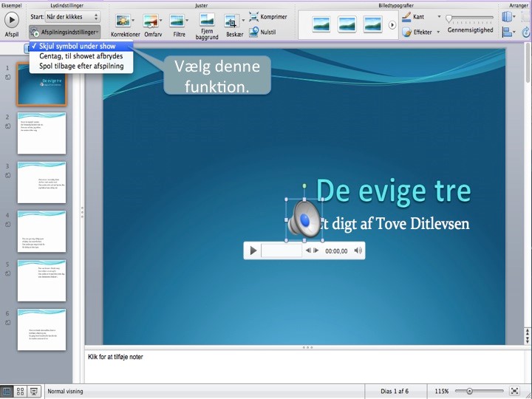Click the notes field 'Klik for at tilføje noter'
This screenshot has height=399, width=532.
pyautogui.click(x=115, y=357)
